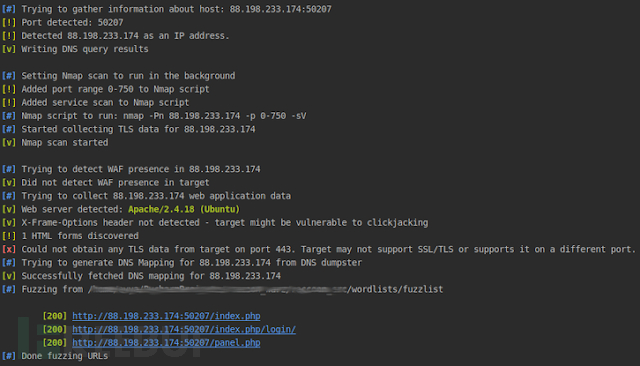Open the index.php URL link
This screenshot has height=366, width=640.
(166, 316)
